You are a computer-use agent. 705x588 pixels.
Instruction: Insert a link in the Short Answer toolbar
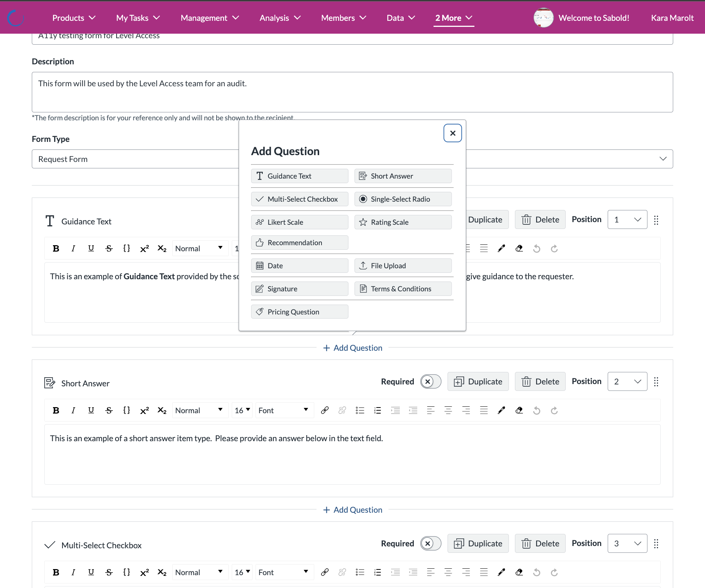pyautogui.click(x=324, y=411)
